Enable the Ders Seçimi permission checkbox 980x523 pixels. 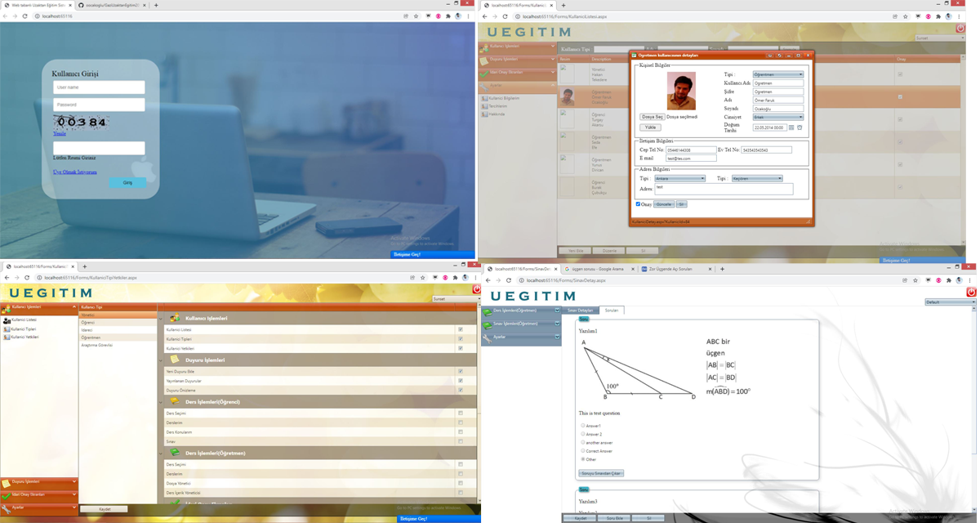click(x=461, y=413)
